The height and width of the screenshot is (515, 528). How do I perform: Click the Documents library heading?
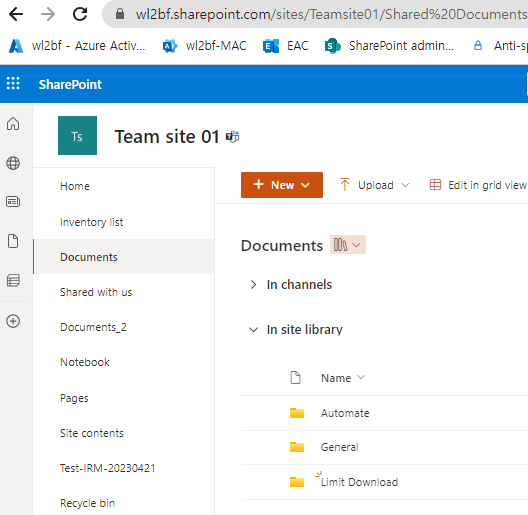click(x=282, y=246)
